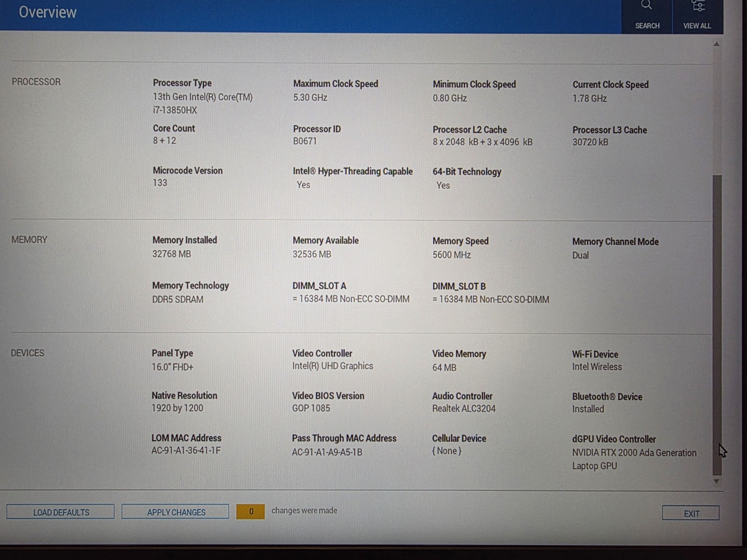Click the L3 Cache value 30720 kB
This screenshot has width=747, height=560.
click(590, 142)
